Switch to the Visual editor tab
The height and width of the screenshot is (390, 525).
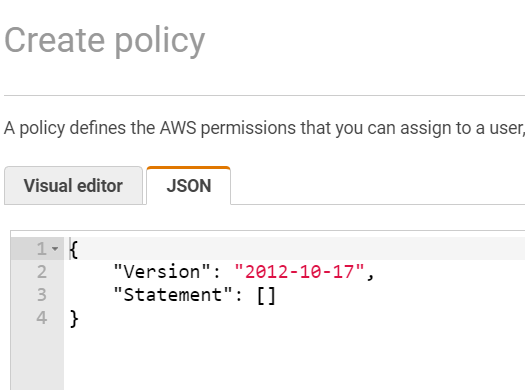[73, 185]
